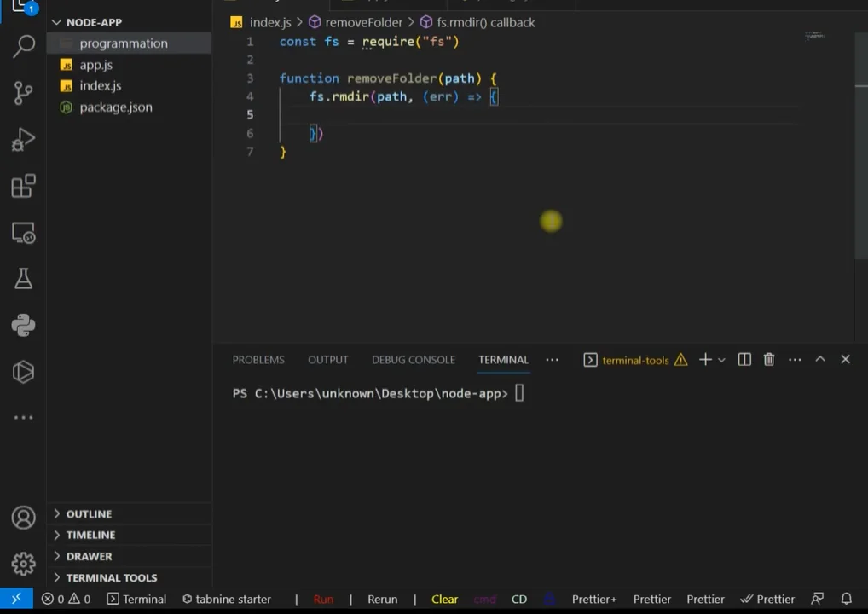Open the Accounts menu
The height and width of the screenshot is (614, 868).
(23, 518)
